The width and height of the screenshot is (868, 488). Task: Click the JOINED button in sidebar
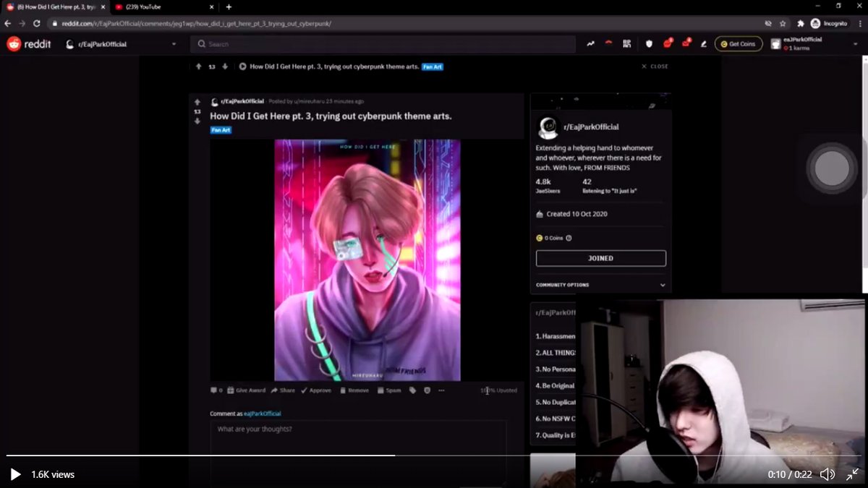point(600,258)
